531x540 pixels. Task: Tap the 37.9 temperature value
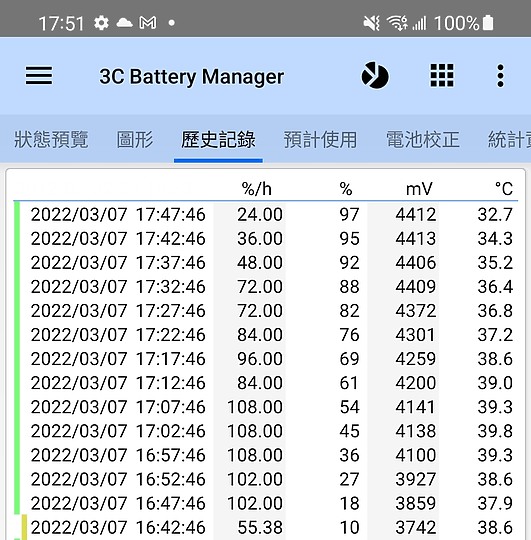(496, 503)
